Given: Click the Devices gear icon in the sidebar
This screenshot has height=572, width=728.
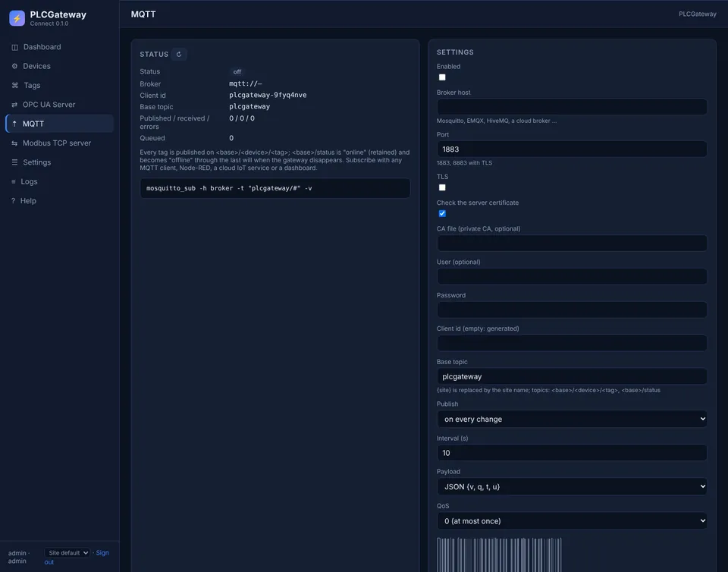Looking at the screenshot, I should 14,67.
